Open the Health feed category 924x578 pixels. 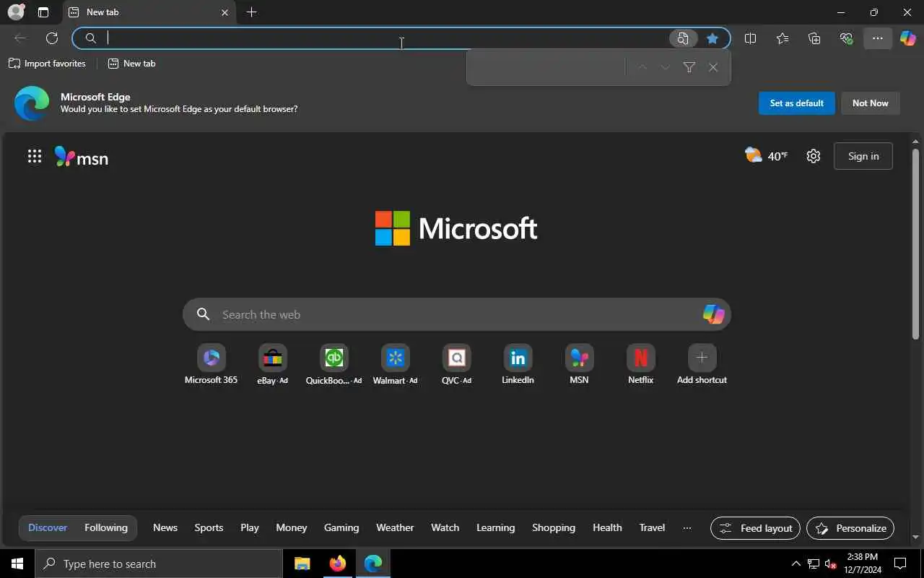coord(607,528)
